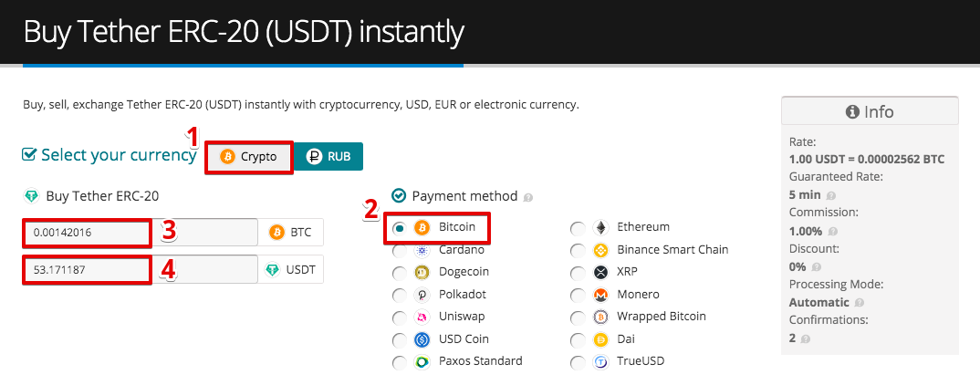Select the RUB currency button
This screenshot has width=980, height=375.
coord(328,157)
